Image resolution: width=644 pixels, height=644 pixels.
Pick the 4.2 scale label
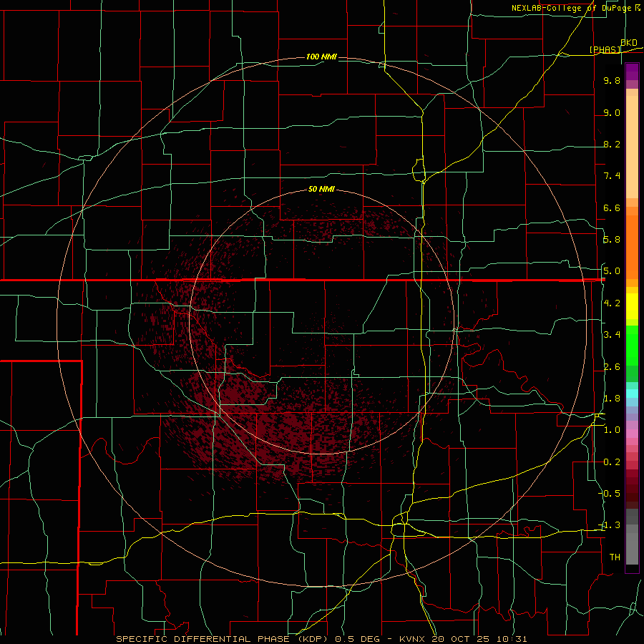coord(612,303)
